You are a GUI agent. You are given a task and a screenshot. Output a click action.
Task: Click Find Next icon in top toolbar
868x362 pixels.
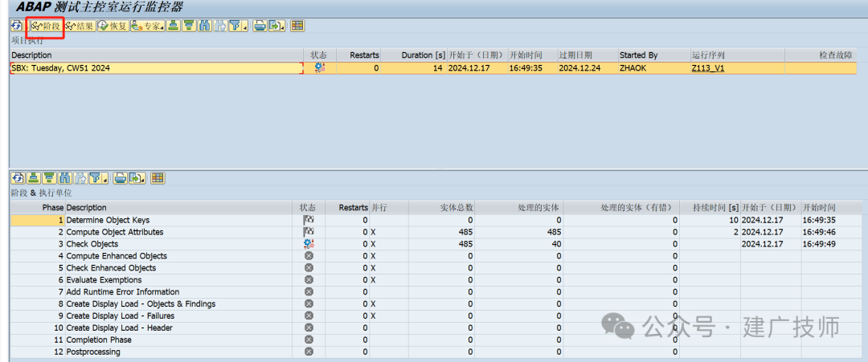coord(220,26)
